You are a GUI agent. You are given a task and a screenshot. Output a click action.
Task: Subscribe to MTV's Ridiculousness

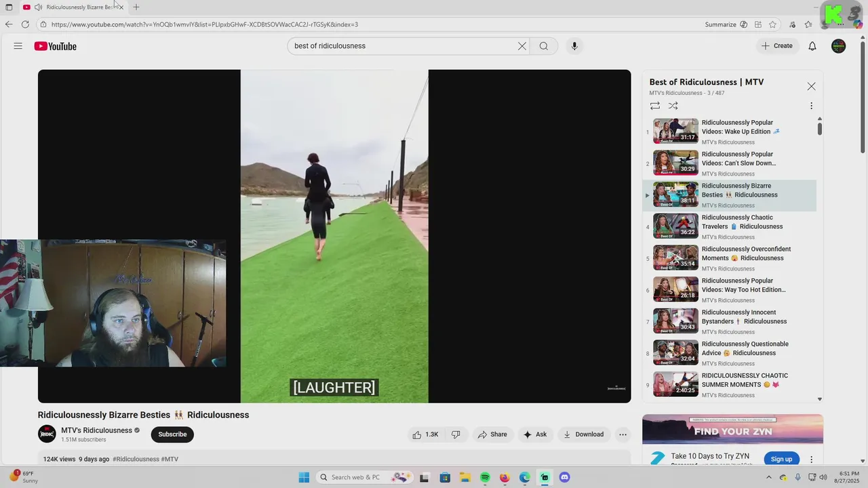[x=172, y=434]
